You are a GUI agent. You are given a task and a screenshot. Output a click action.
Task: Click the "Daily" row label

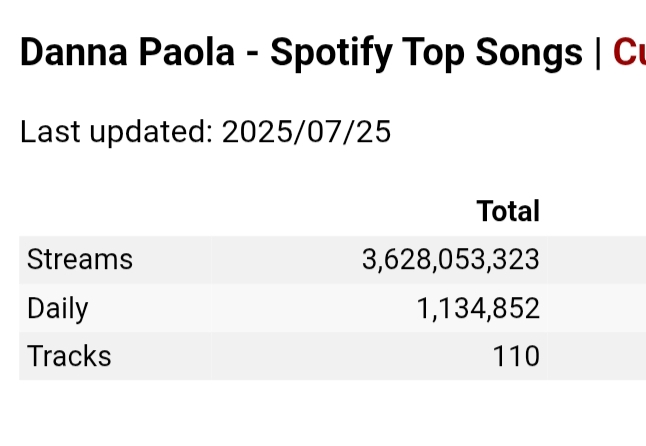pyautogui.click(x=58, y=308)
